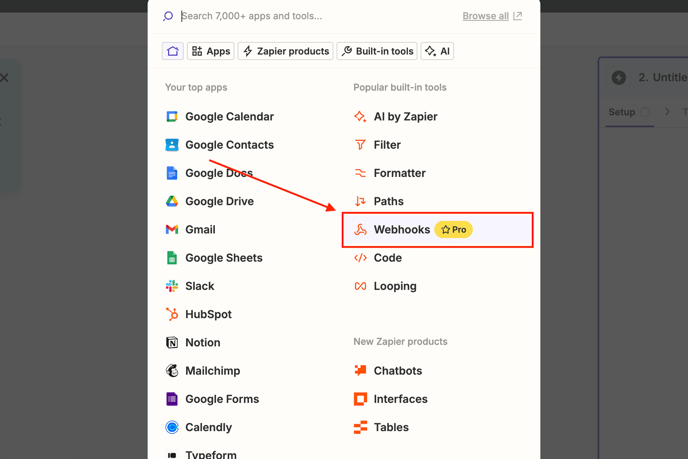Screen dimensions: 688x459
Task: Select the Built-in tools tab
Action: click(x=377, y=51)
